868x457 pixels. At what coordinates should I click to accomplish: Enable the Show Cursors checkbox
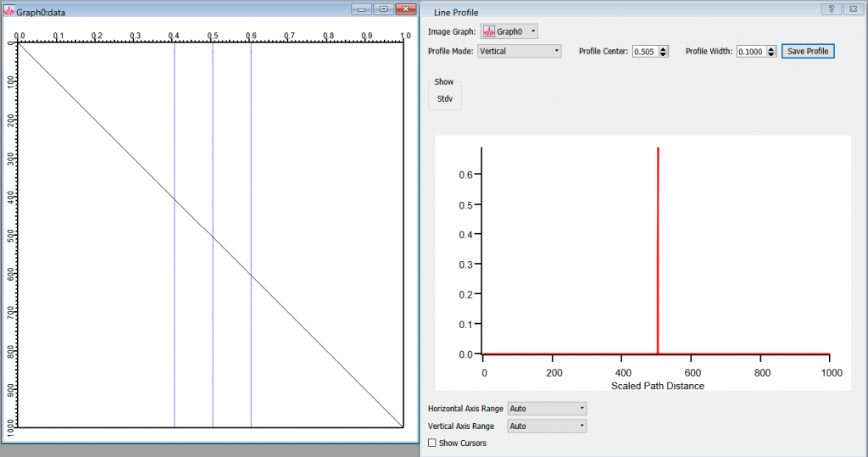pos(431,443)
